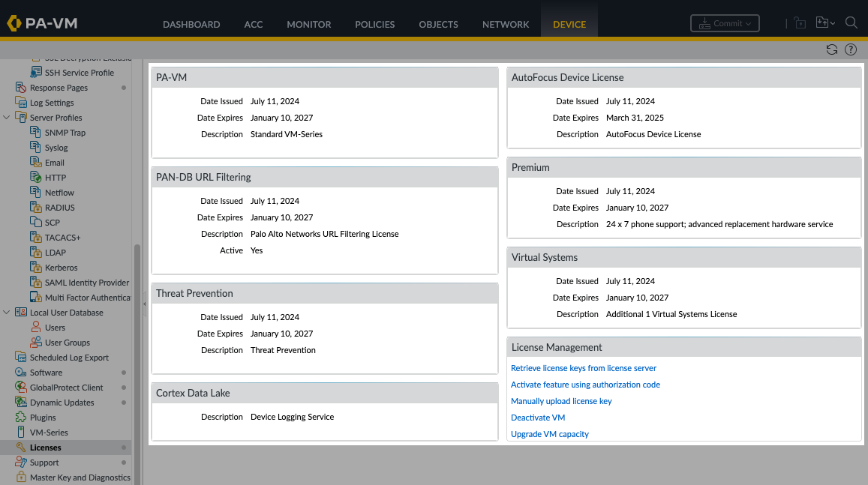Click Retrieve license keys from license server
This screenshot has width=868, height=485.
[582, 368]
